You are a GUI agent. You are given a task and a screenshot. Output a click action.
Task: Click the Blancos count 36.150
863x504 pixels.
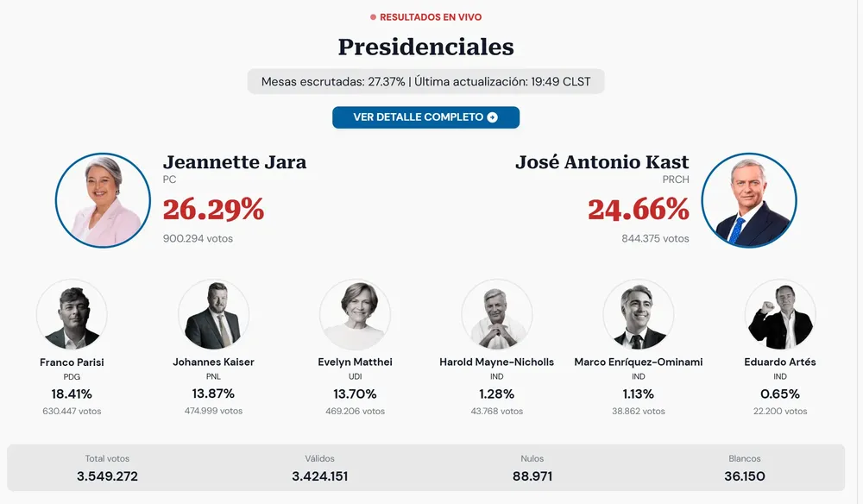(744, 475)
